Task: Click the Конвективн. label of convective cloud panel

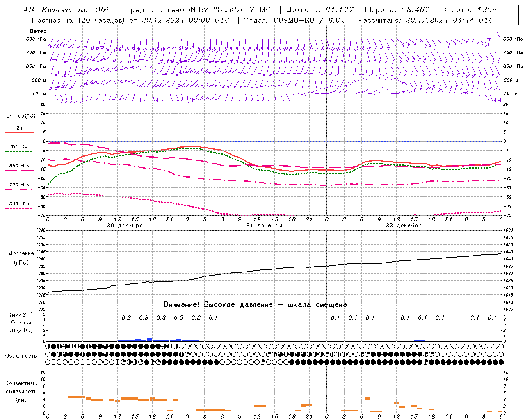Action: click(21, 383)
